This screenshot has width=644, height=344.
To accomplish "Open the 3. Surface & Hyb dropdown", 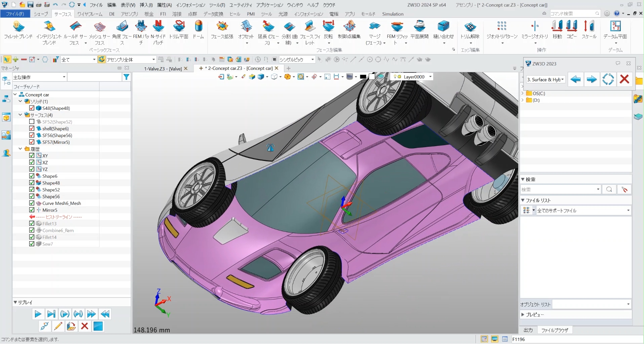I will [546, 80].
